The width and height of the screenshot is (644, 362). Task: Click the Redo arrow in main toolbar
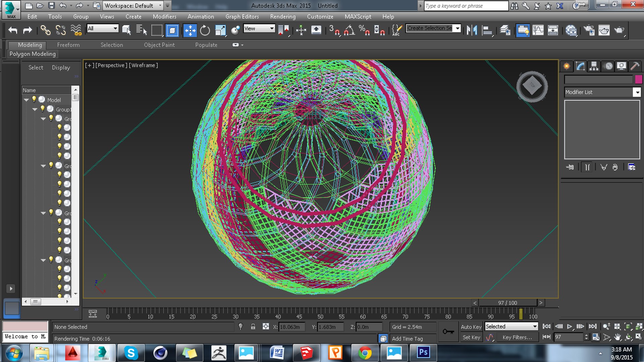(x=28, y=30)
